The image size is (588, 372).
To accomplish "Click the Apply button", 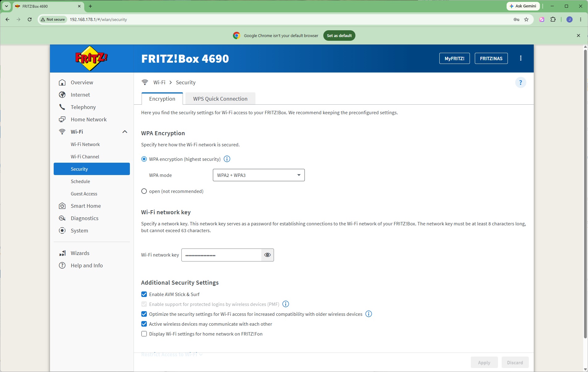I will pos(484,362).
